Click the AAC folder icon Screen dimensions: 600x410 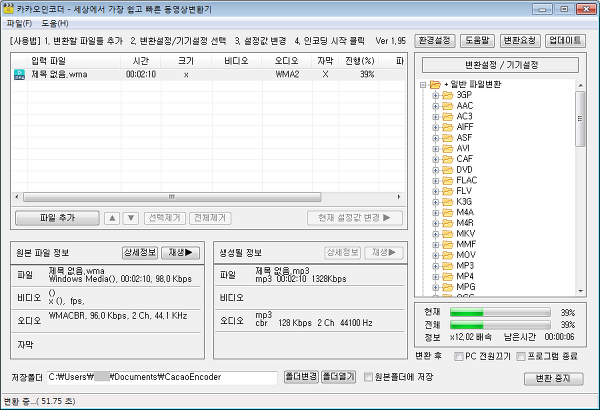(448, 106)
